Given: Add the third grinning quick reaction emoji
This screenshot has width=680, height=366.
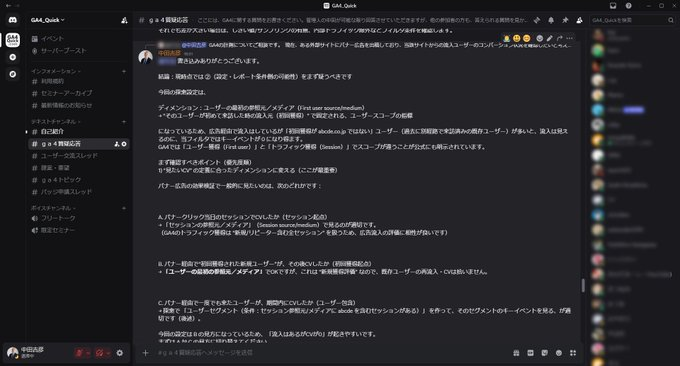Looking at the screenshot, I should click(526, 39).
